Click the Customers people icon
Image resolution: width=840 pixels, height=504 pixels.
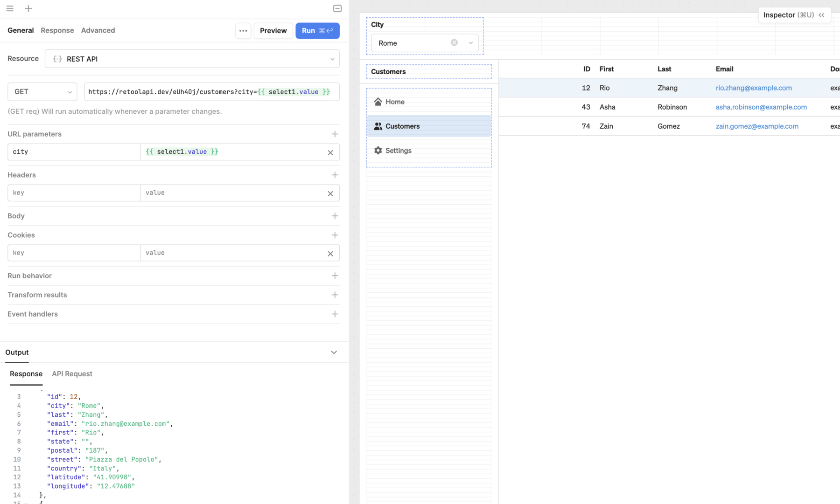point(378,126)
